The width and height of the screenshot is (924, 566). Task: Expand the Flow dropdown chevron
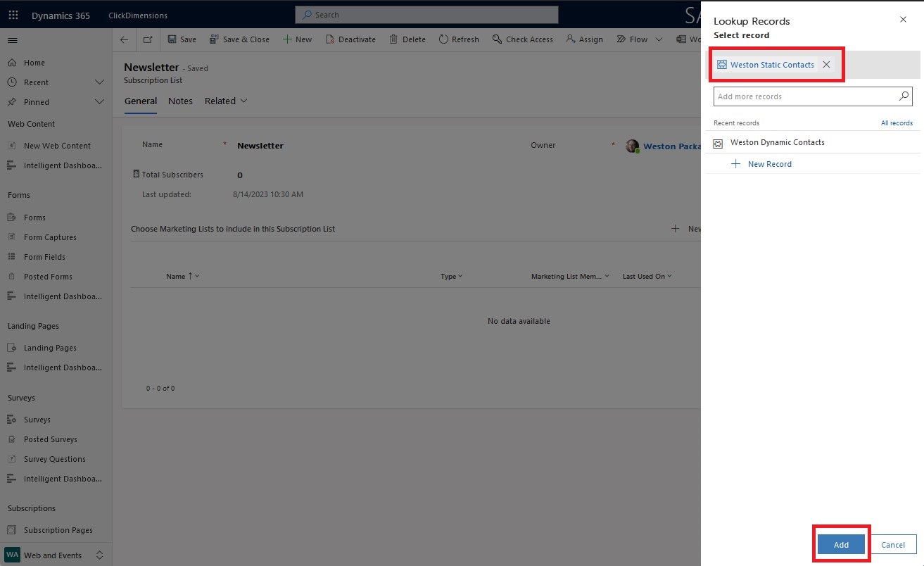(x=659, y=39)
